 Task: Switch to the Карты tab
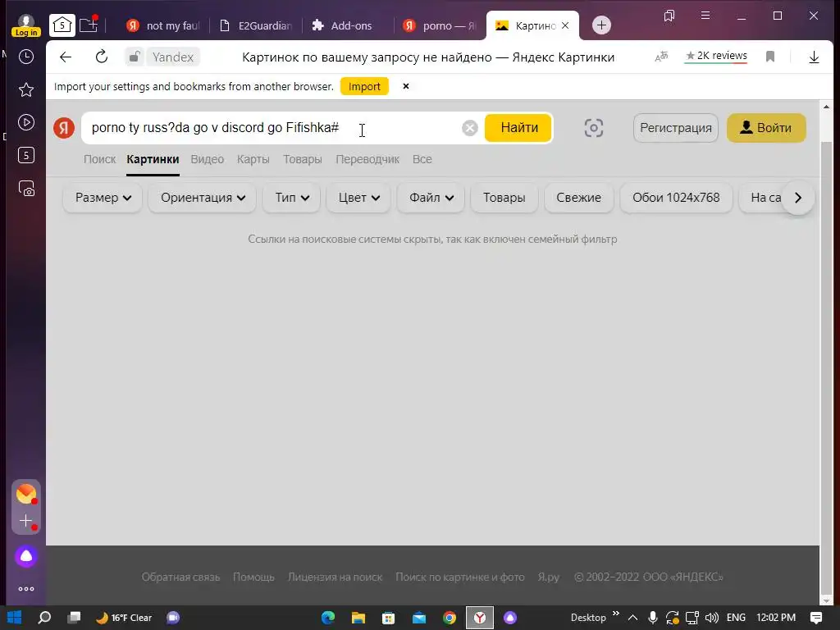point(253,159)
